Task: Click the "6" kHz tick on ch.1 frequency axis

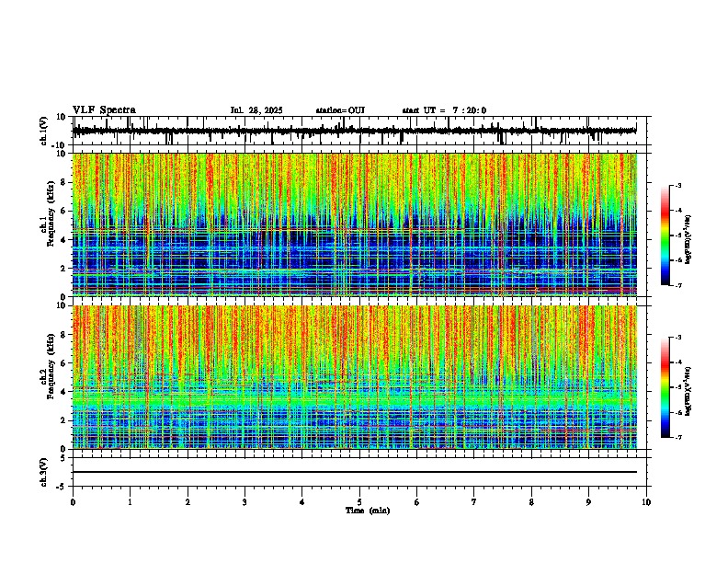Action: click(63, 212)
